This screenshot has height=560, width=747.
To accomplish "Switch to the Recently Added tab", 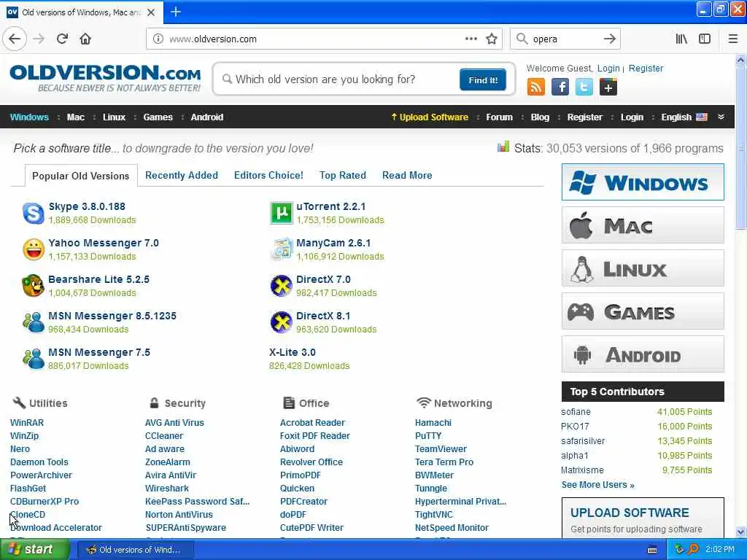I will (x=182, y=175).
